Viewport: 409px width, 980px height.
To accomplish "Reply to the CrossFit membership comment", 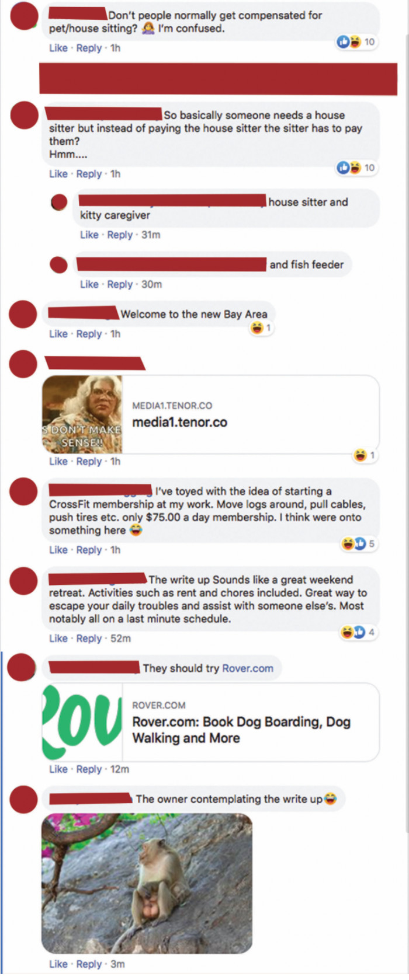I will [89, 550].
